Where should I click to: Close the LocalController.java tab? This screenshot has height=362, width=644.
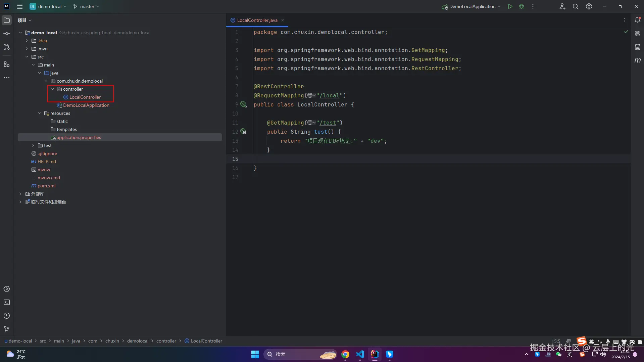[x=283, y=20]
